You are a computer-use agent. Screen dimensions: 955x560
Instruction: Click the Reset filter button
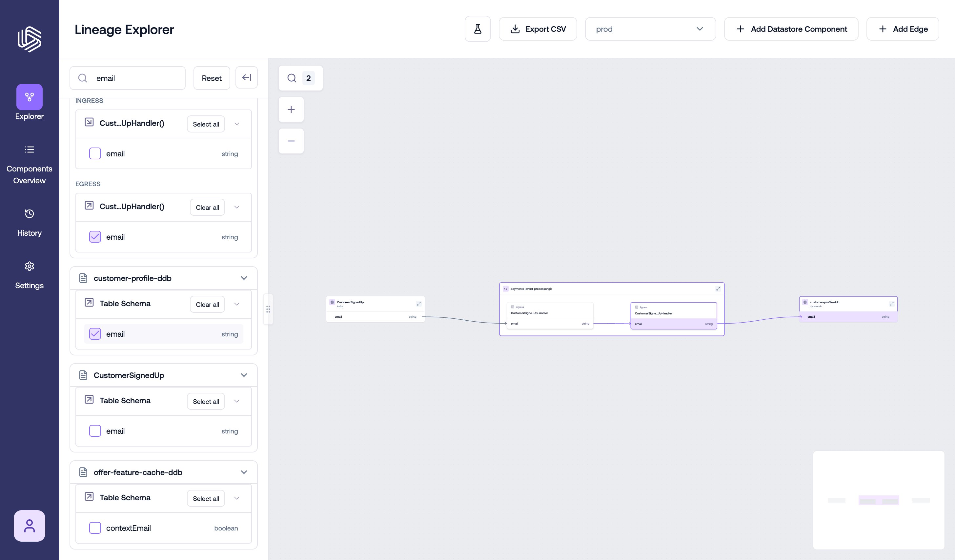(212, 78)
